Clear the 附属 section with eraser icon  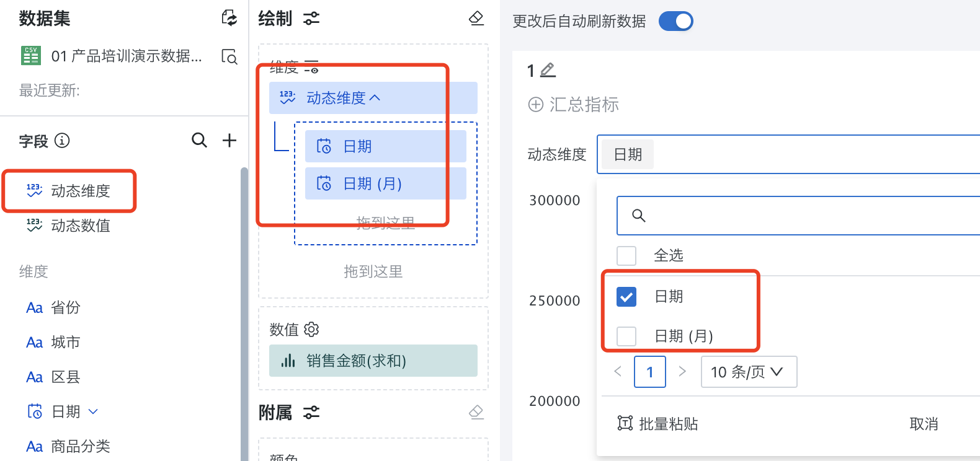point(476,412)
